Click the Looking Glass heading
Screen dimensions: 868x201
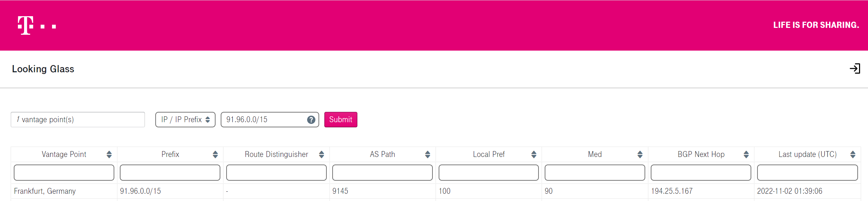point(43,69)
